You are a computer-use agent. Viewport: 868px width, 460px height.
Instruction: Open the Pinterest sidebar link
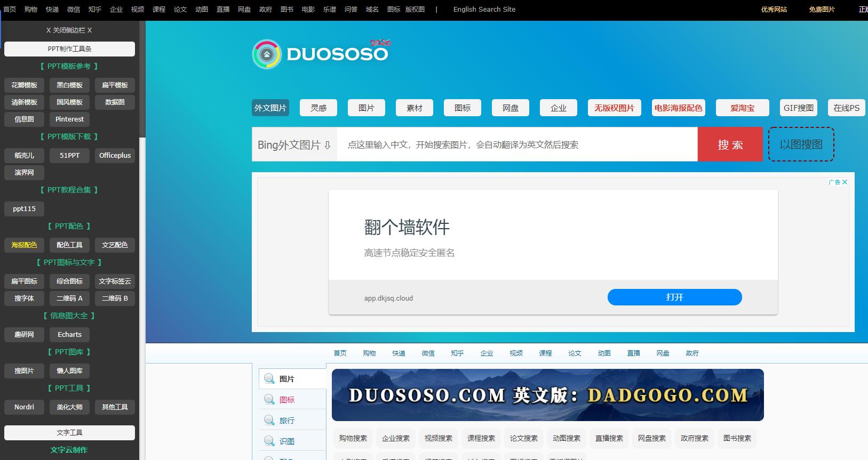tap(69, 119)
